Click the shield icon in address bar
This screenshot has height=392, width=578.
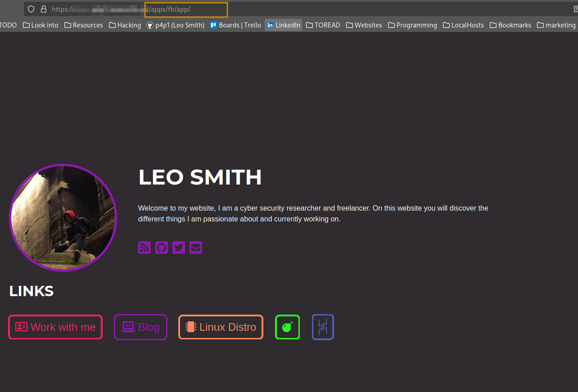(x=31, y=9)
